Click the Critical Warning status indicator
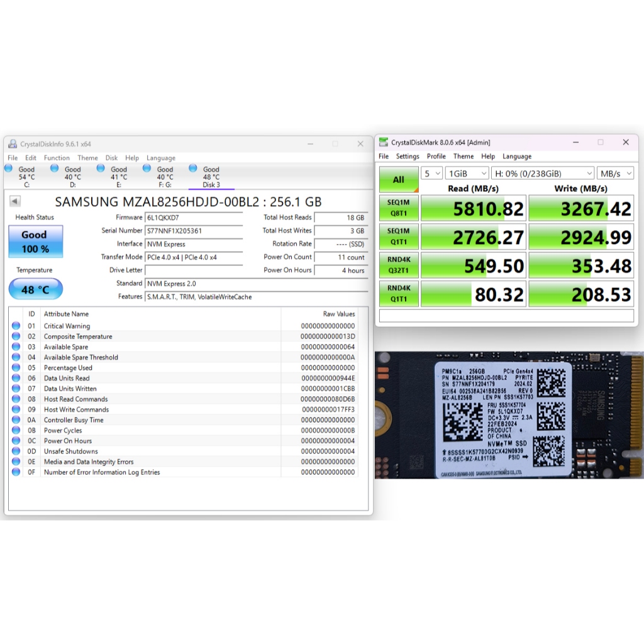Image resolution: width=644 pixels, height=644 pixels. [16, 326]
